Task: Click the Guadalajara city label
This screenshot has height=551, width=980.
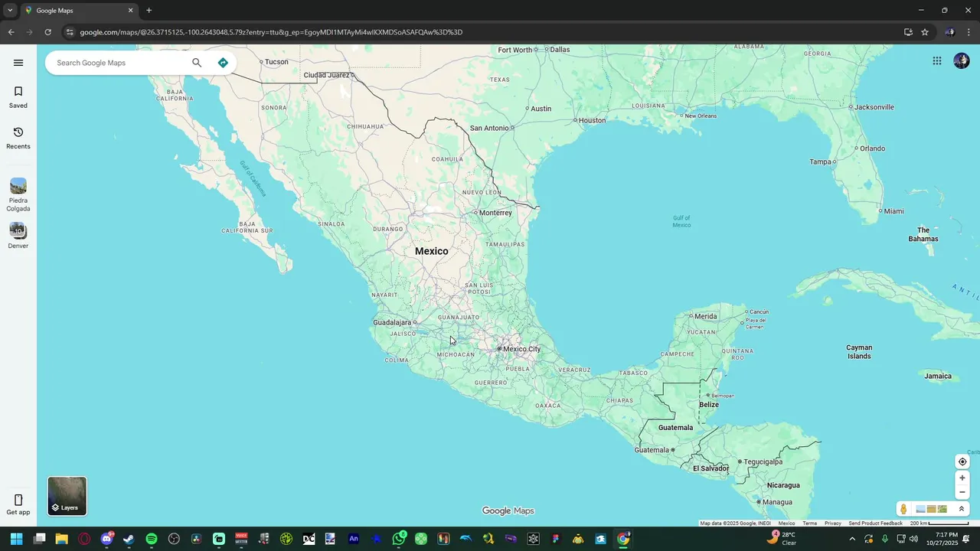Action: [392, 322]
